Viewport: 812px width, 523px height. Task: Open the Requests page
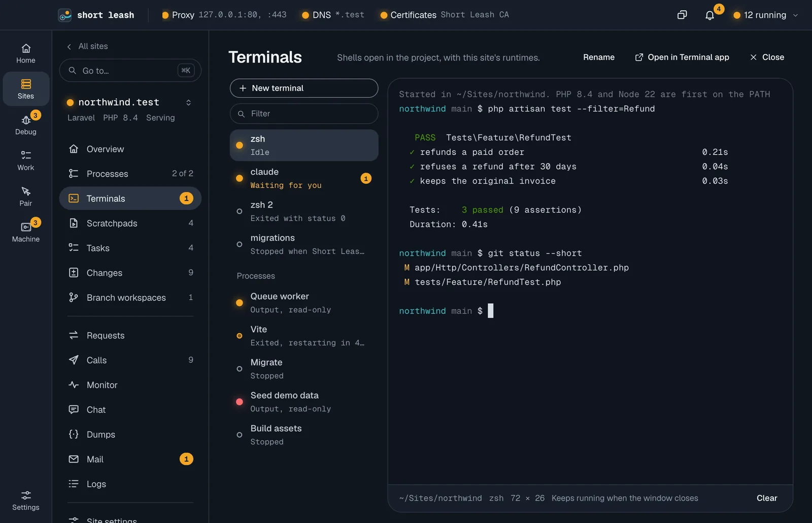click(130, 335)
